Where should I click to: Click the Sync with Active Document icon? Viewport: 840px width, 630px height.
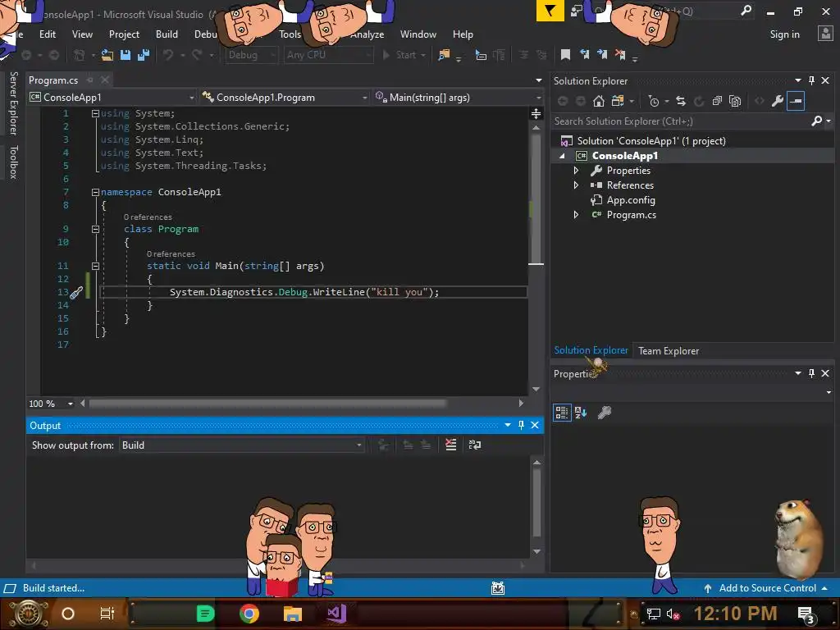680,101
